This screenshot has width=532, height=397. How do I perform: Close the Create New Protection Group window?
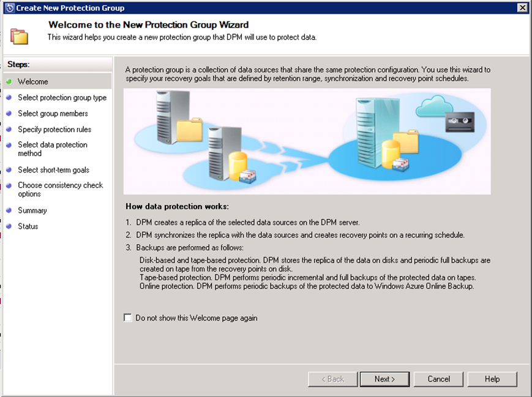(x=522, y=7)
